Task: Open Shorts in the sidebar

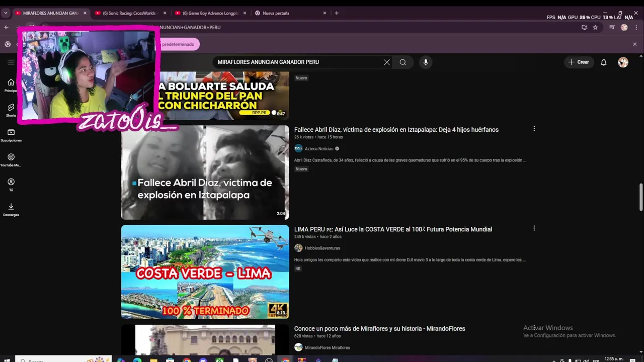Action: (11, 110)
